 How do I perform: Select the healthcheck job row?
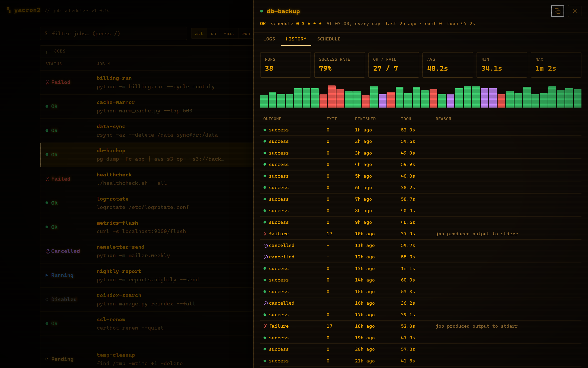click(147, 179)
